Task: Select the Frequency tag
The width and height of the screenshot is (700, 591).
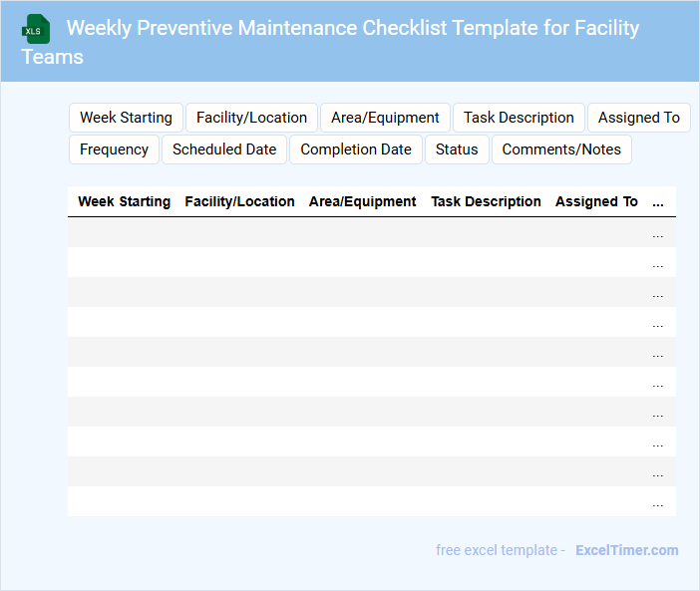Action: pos(114,149)
